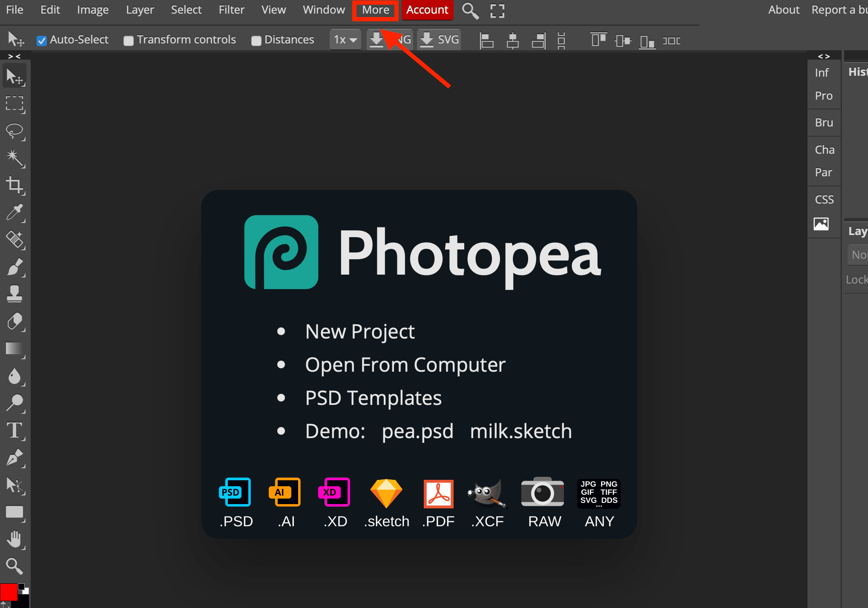The width and height of the screenshot is (868, 608).
Task: Collapse the left toolbar with arrows
Action: [x=14, y=56]
